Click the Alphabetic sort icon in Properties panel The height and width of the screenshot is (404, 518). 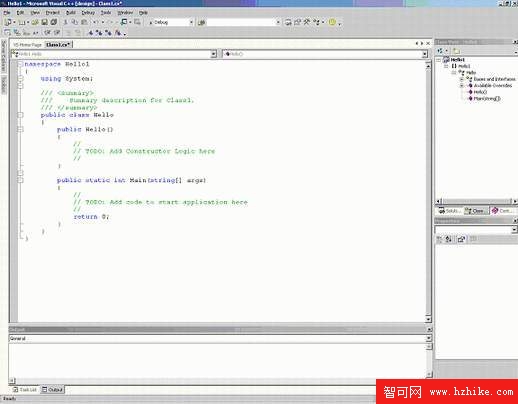coord(449,239)
